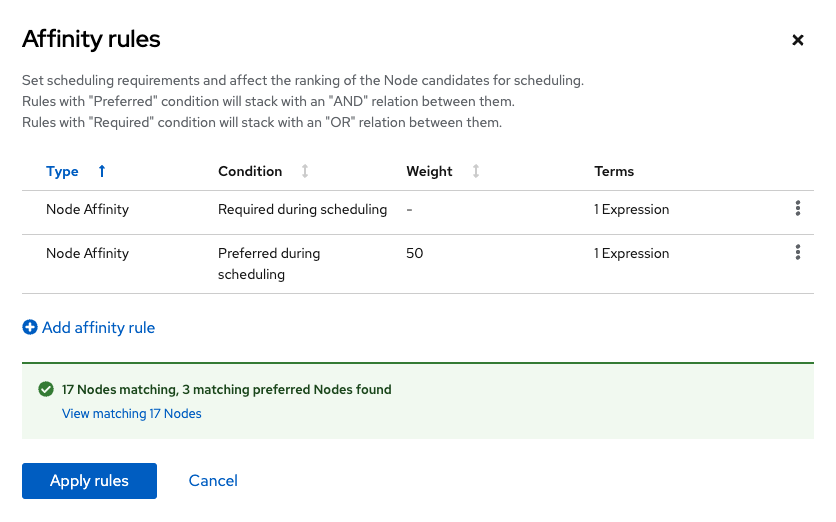Screen dimensions: 836x522
Task: Click 1 Expression in the Required rule
Action: tap(631, 209)
